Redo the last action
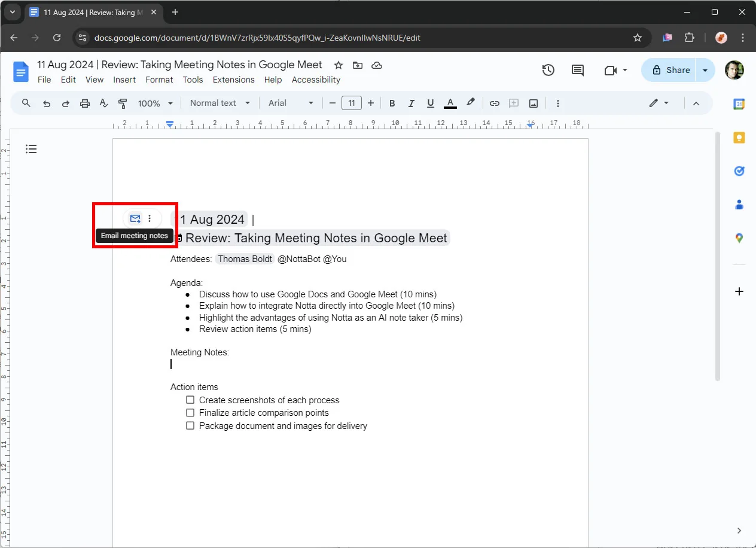Viewport: 756px width, 548px height. point(66,103)
